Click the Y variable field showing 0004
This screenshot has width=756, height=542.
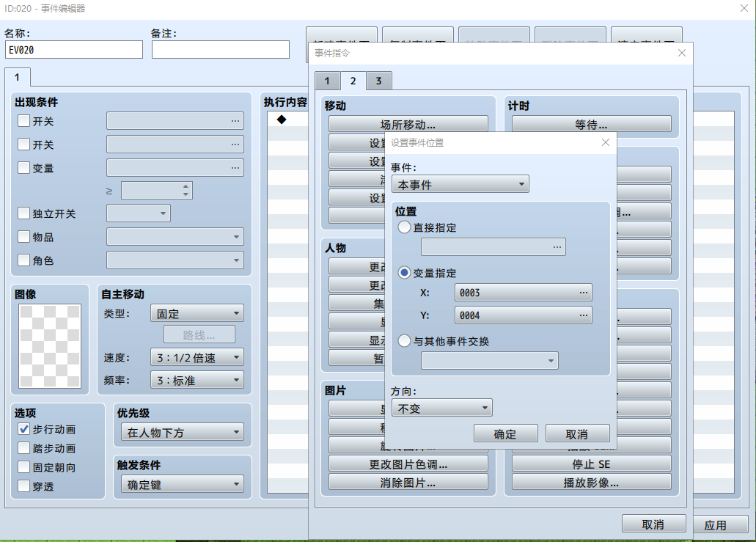click(523, 315)
